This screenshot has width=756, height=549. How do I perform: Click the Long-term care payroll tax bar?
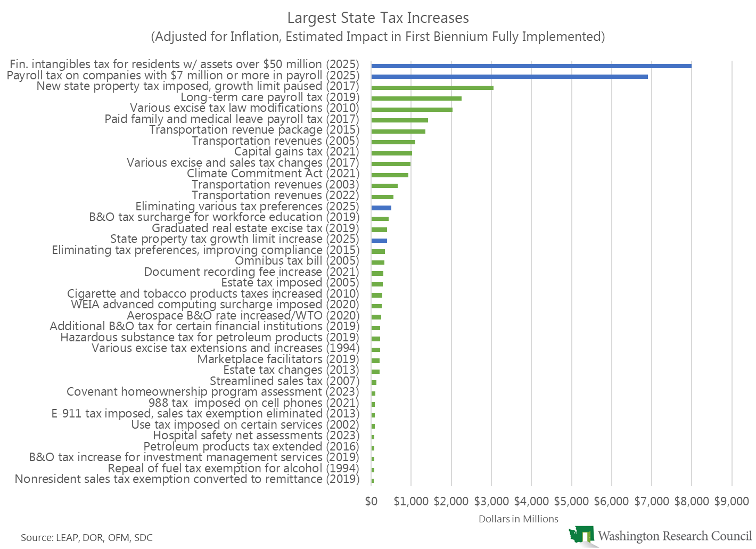pos(416,98)
